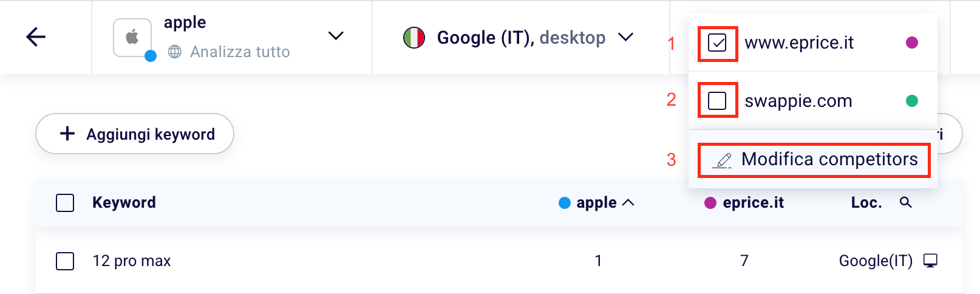Click the desktop monitor icon in 12 pro max row
Viewport: 980px width, 294px height.
point(930,261)
